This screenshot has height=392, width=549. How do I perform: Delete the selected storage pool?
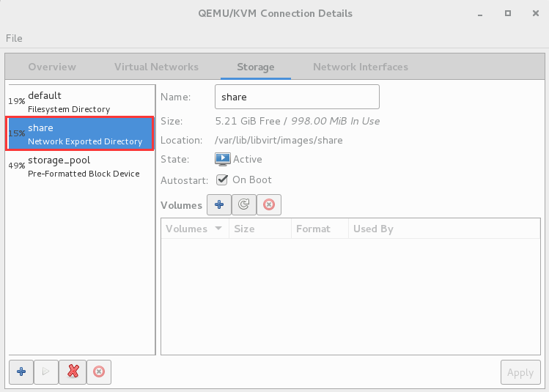coord(99,371)
